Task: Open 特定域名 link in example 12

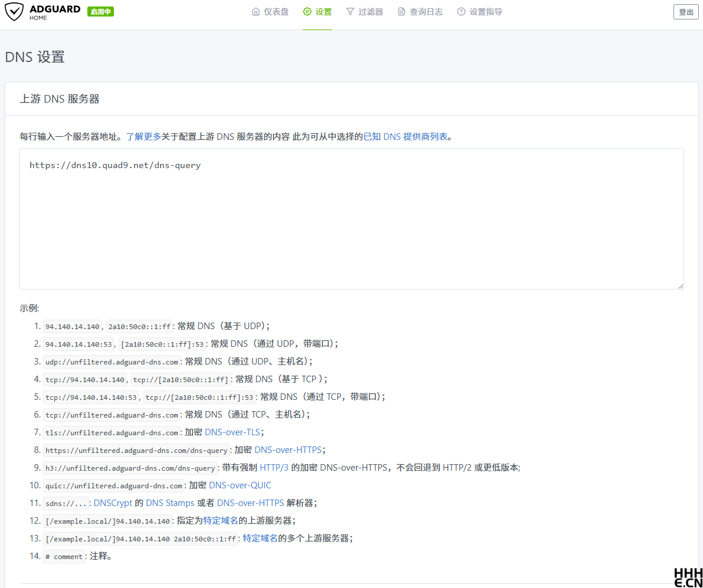Action: pos(221,520)
